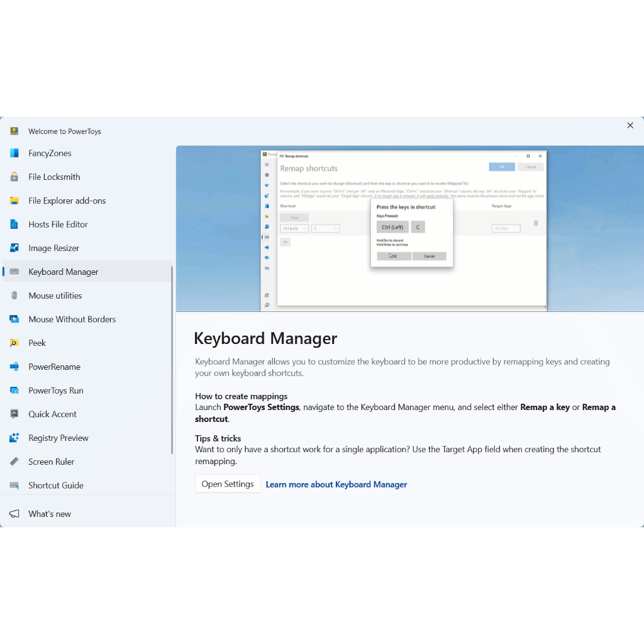Select Mouse Without Borders in sidebar
The image size is (644, 644).
[72, 319]
